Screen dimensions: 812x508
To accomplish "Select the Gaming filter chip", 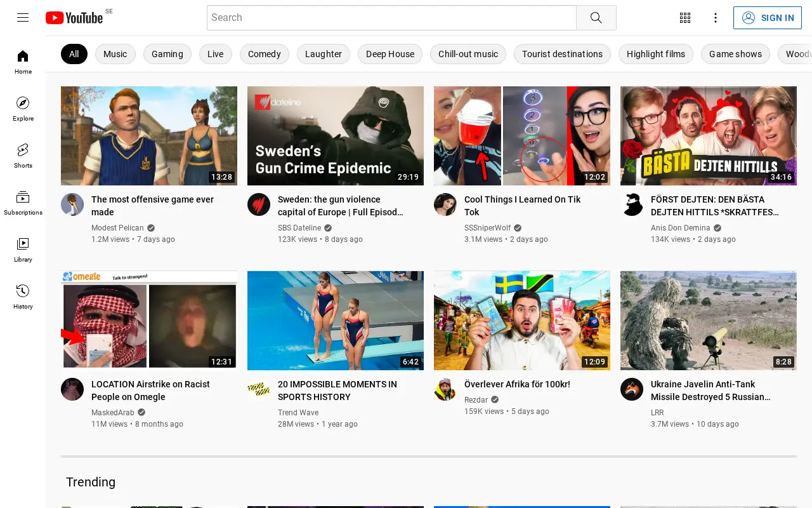I will pyautogui.click(x=167, y=54).
